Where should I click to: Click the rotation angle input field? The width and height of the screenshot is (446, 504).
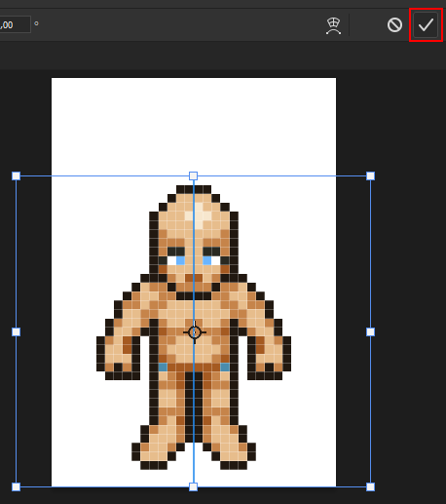(15, 24)
